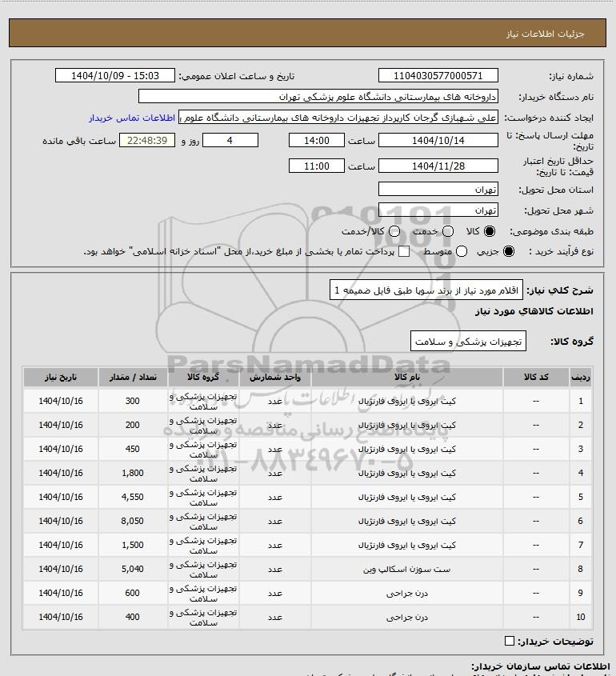This screenshot has height=676, width=616.
Task: Click the ردیف column header
Action: [x=581, y=378]
